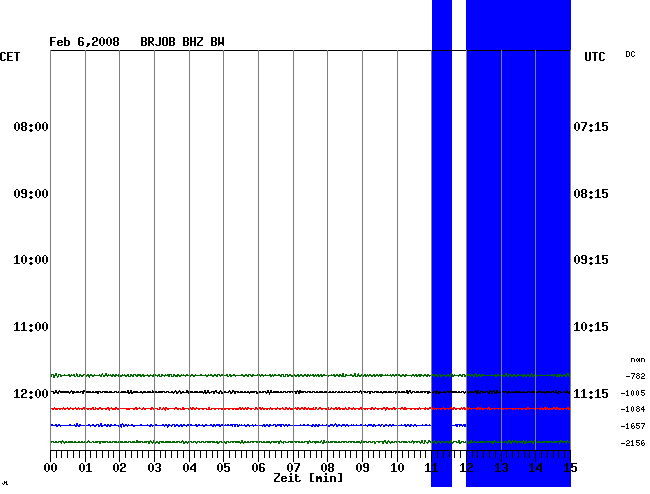Click the DC value -2156
Viewport: 650px width, 494px height.
coord(633,443)
